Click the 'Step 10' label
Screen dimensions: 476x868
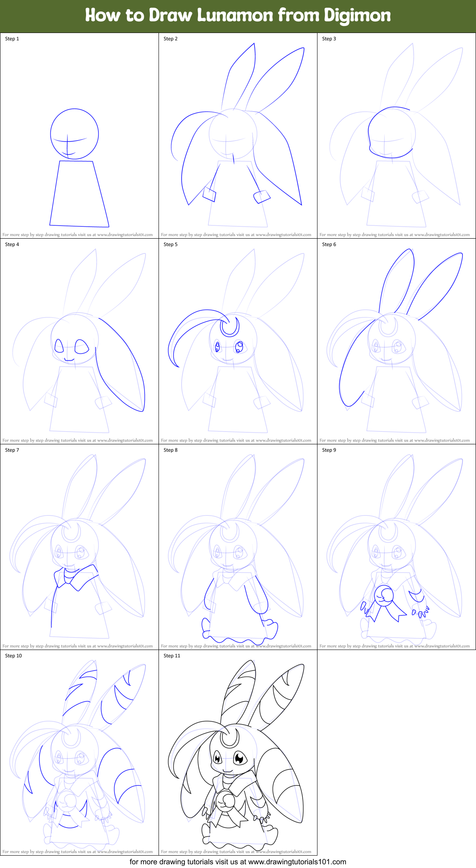click(14, 656)
